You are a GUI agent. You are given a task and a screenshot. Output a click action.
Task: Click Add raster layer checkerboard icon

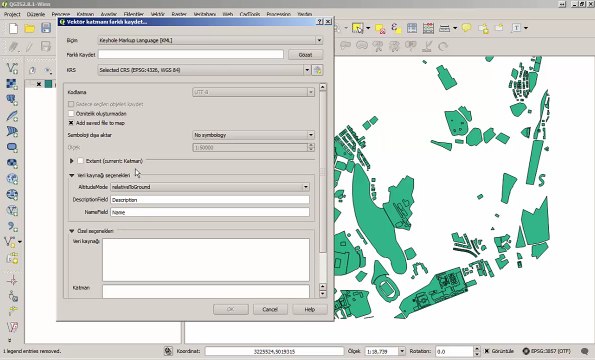point(12,84)
